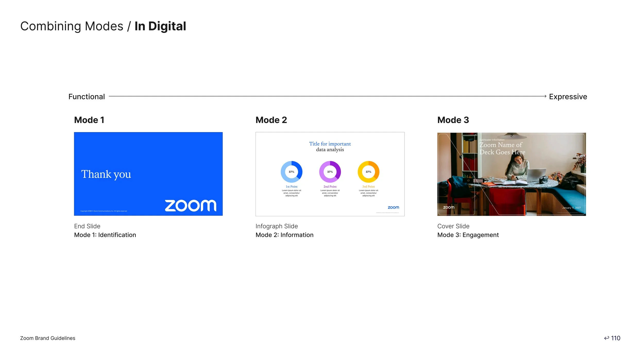Click the page number 110
Image resolution: width=644 pixels, height=362 pixels.
(x=616, y=338)
